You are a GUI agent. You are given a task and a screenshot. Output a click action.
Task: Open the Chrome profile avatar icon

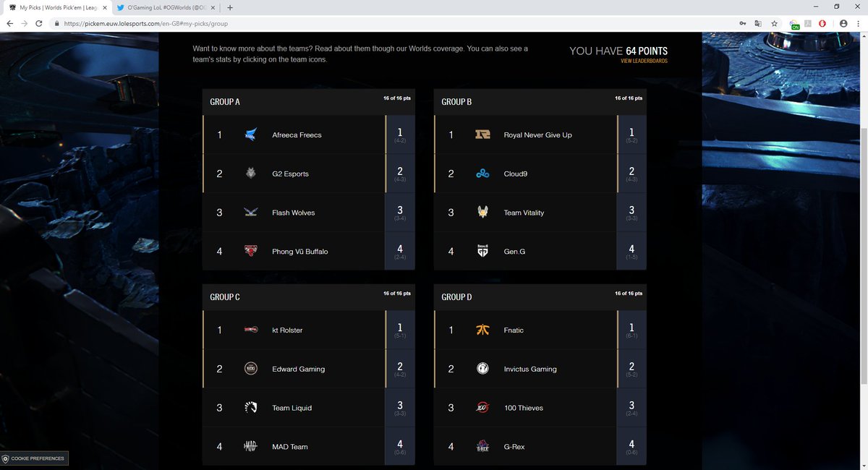coord(843,23)
